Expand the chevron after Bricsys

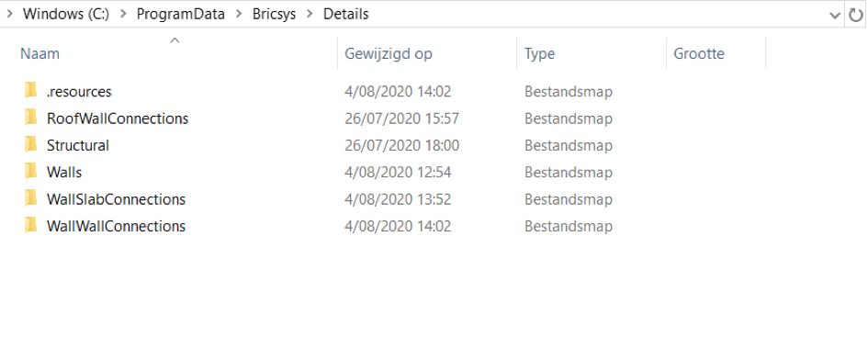point(310,15)
